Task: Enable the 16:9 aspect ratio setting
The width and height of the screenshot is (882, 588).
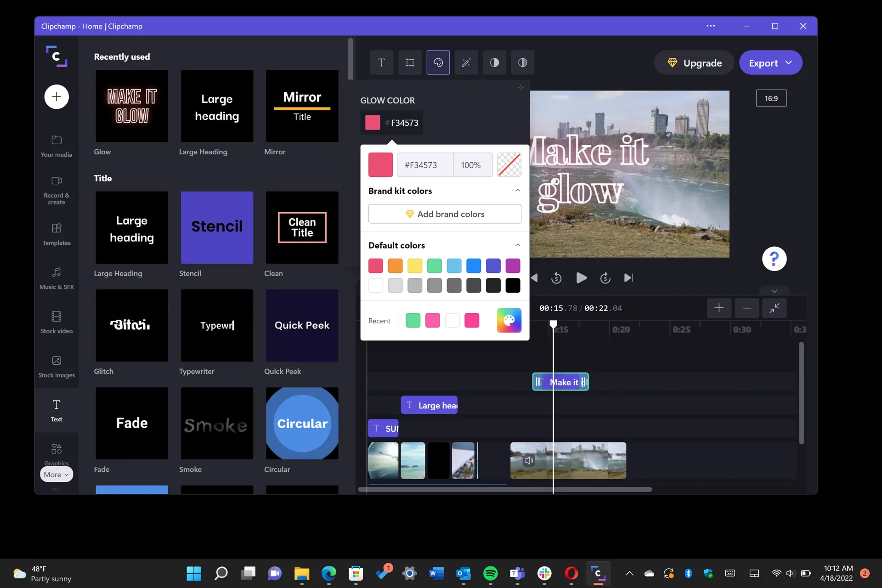Action: coord(771,98)
